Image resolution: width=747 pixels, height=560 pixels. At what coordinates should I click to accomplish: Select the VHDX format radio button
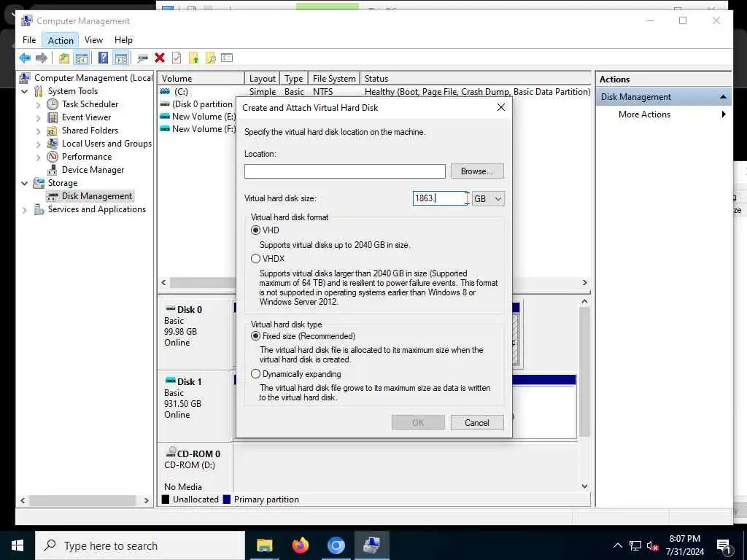pyautogui.click(x=256, y=259)
